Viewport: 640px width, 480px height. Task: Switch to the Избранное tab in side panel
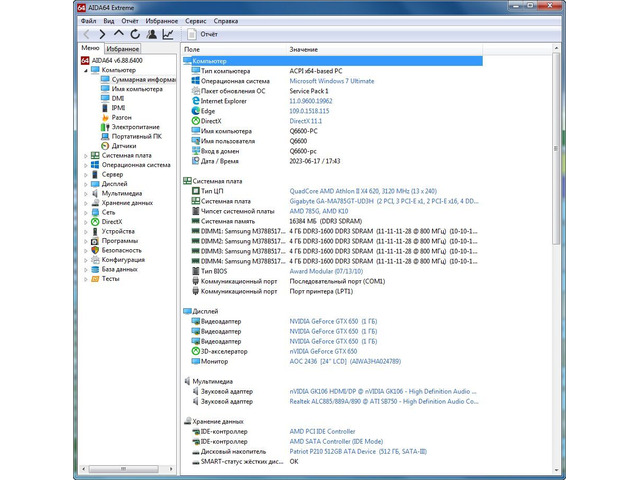pyautogui.click(x=122, y=49)
